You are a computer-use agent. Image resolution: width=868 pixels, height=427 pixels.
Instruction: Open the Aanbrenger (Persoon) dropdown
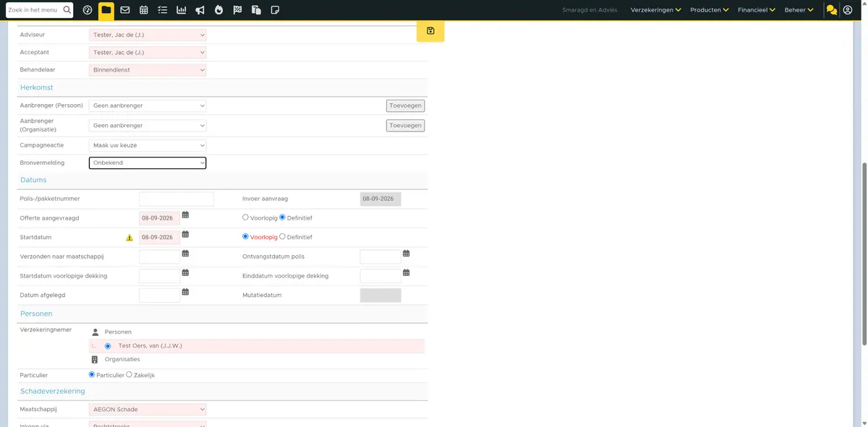[148, 105]
